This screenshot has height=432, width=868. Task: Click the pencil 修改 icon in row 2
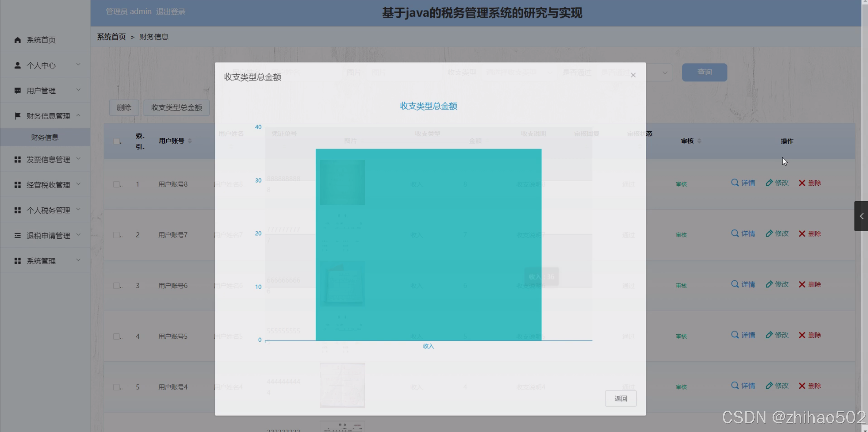click(x=769, y=233)
